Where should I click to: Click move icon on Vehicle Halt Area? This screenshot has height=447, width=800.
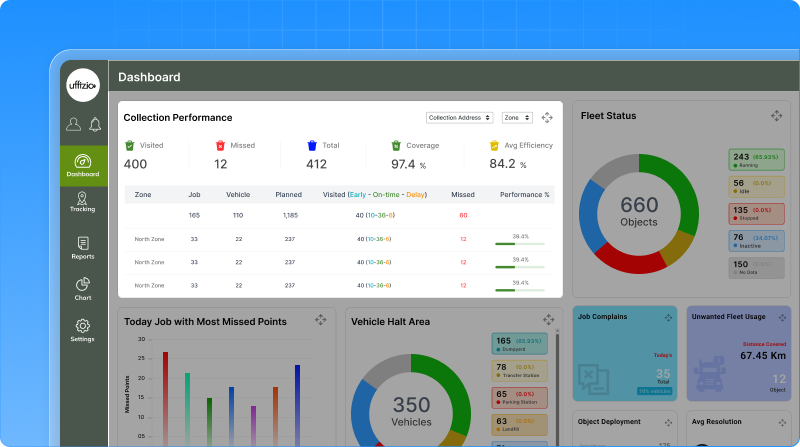[x=549, y=320]
